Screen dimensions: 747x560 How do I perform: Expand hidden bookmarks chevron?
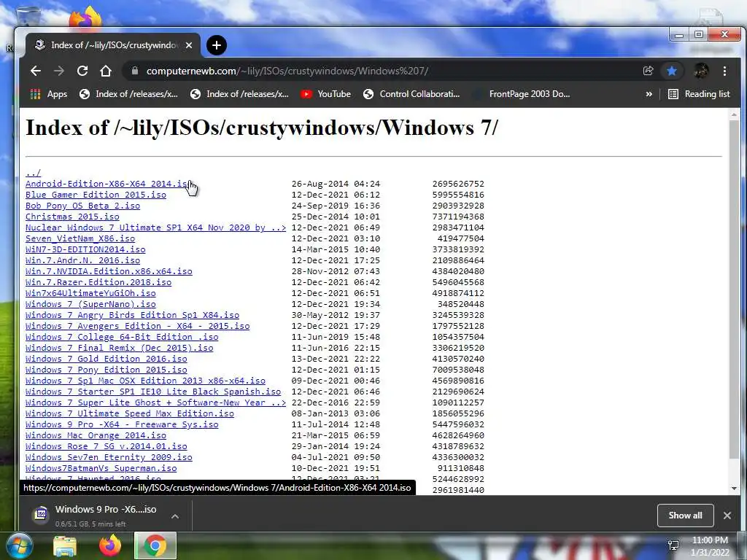coord(649,94)
